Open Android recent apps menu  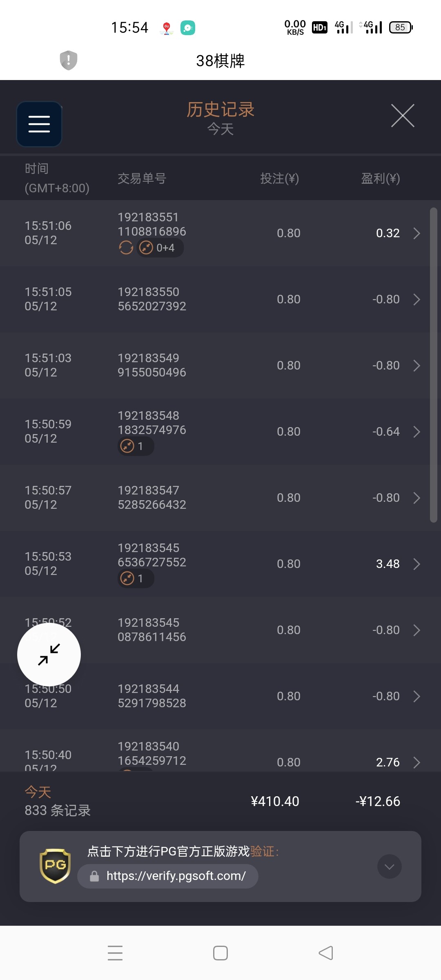(115, 953)
